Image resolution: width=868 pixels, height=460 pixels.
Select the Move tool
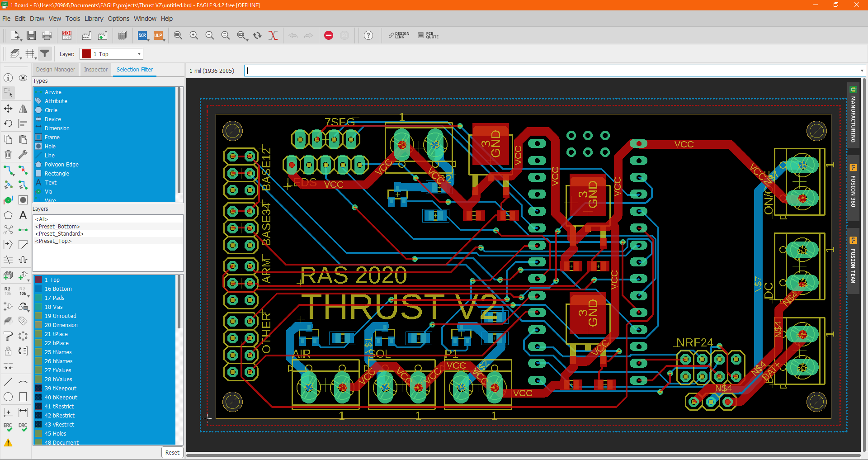coord(8,109)
